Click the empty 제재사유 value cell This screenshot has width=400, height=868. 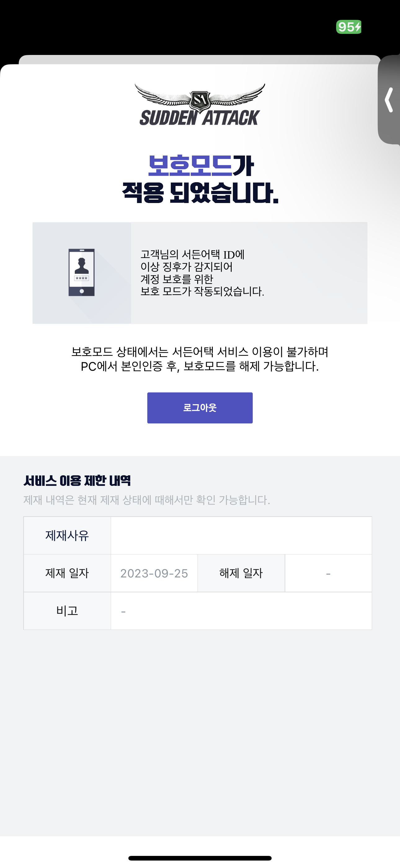pos(241,536)
